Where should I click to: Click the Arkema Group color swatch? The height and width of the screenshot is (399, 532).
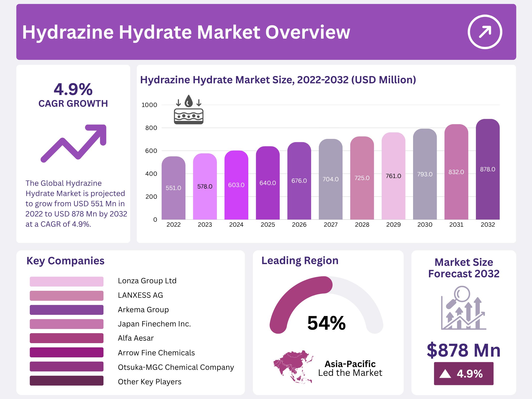click(x=67, y=310)
